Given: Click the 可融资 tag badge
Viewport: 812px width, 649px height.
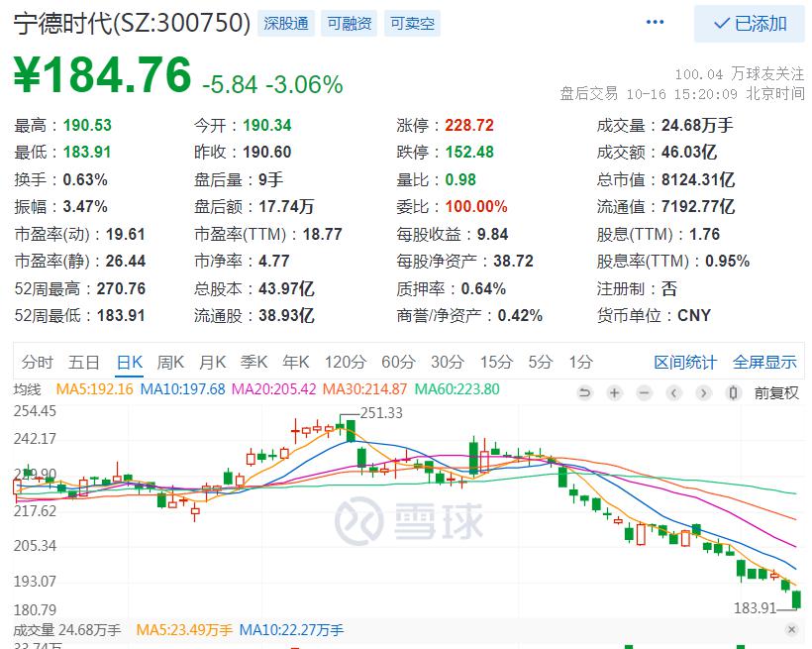Looking at the screenshot, I should pos(348,24).
